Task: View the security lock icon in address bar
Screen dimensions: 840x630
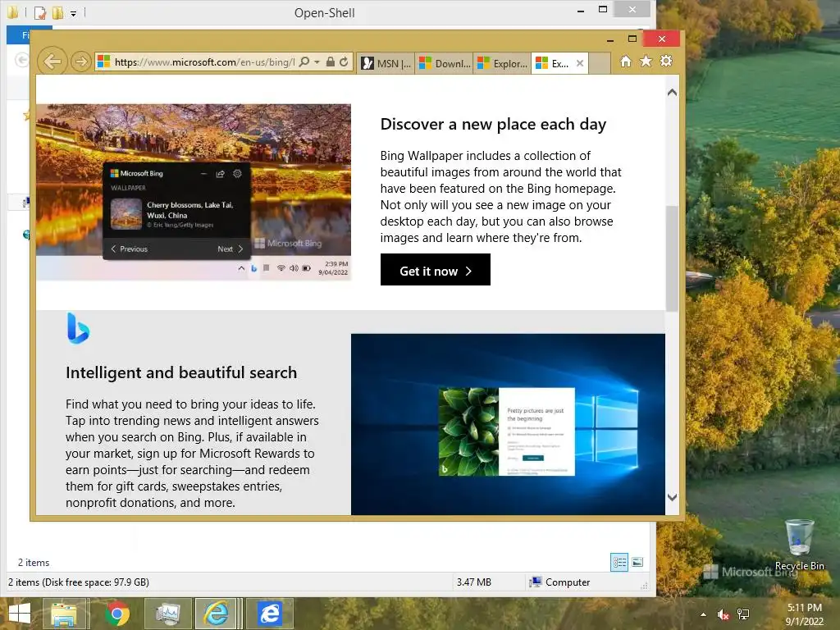Action: point(331,62)
